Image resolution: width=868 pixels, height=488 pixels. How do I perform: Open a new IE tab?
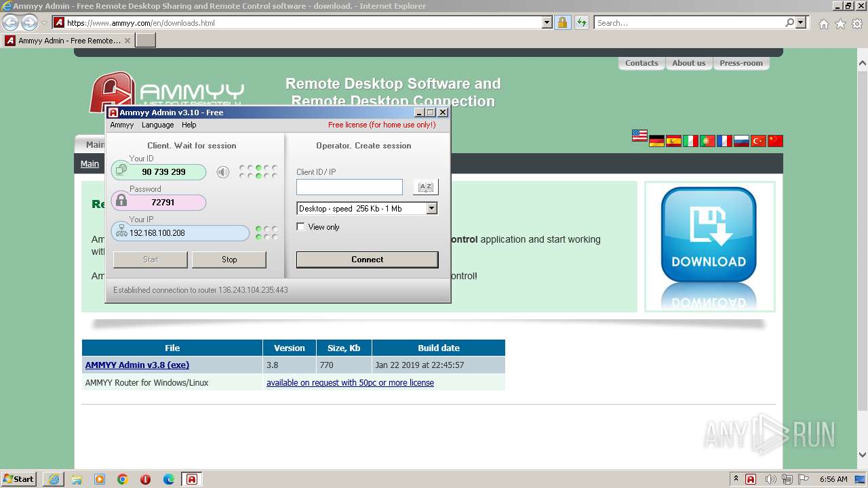pos(146,41)
